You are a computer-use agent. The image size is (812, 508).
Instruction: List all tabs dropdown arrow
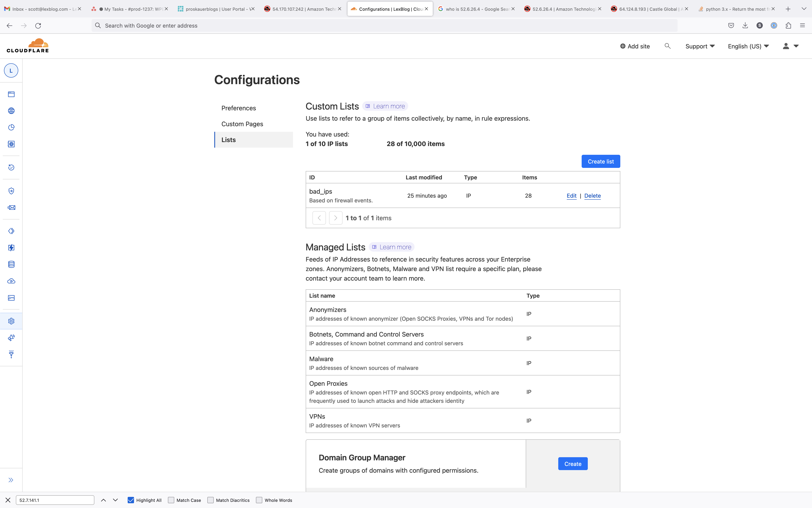pyautogui.click(x=804, y=9)
